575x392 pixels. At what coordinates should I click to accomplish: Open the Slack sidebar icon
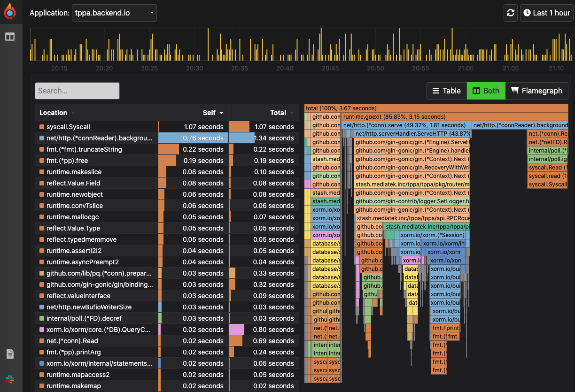pos(10,379)
